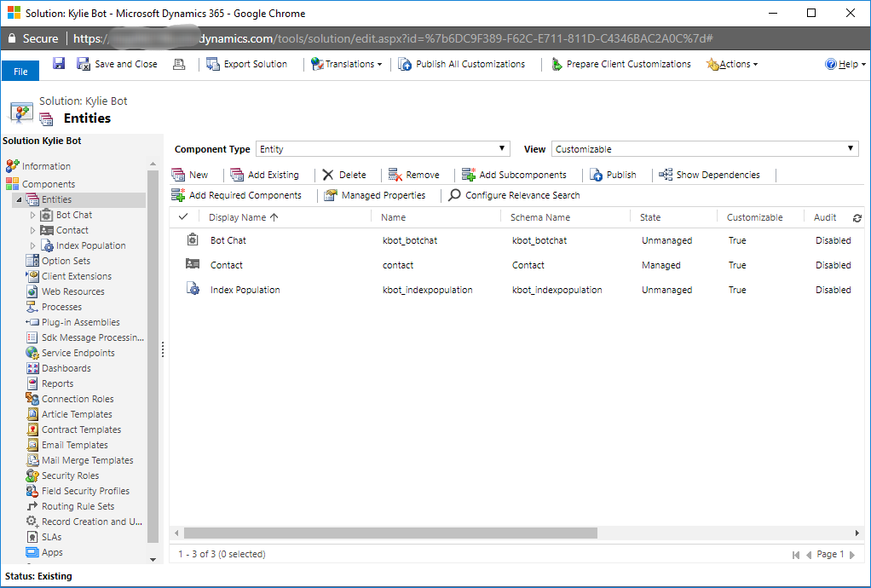Click Configure Relevance Search

pyautogui.click(x=515, y=195)
